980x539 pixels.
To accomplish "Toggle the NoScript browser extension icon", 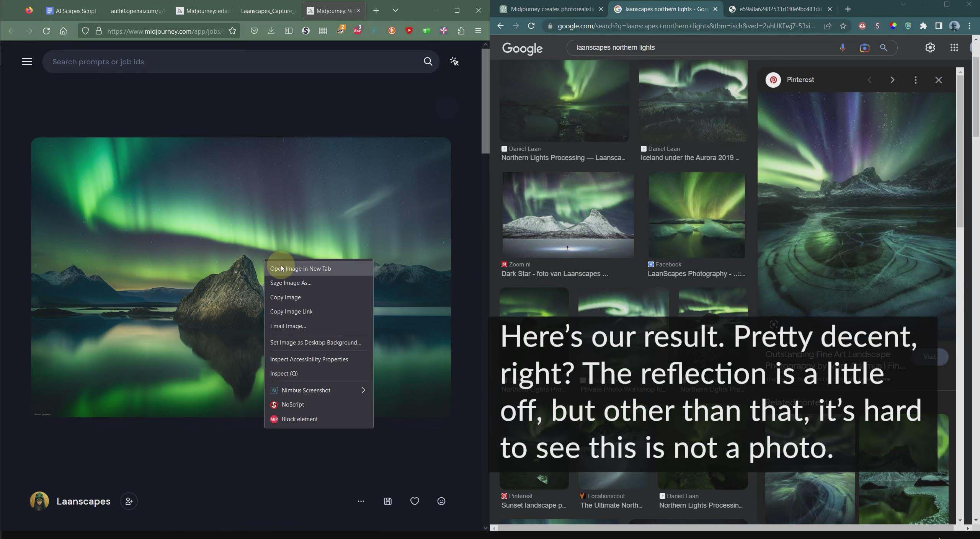I will click(x=306, y=31).
